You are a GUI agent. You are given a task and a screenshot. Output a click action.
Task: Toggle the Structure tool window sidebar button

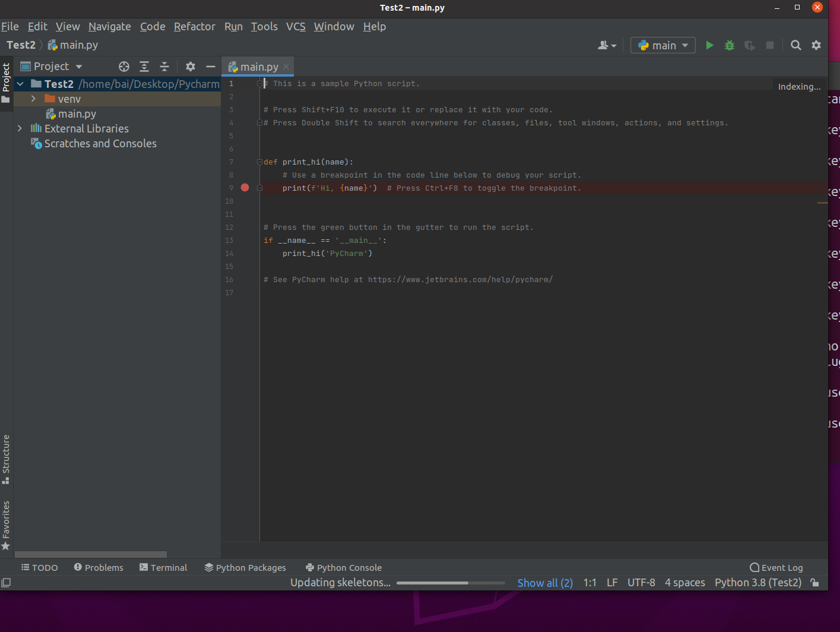click(x=6, y=459)
